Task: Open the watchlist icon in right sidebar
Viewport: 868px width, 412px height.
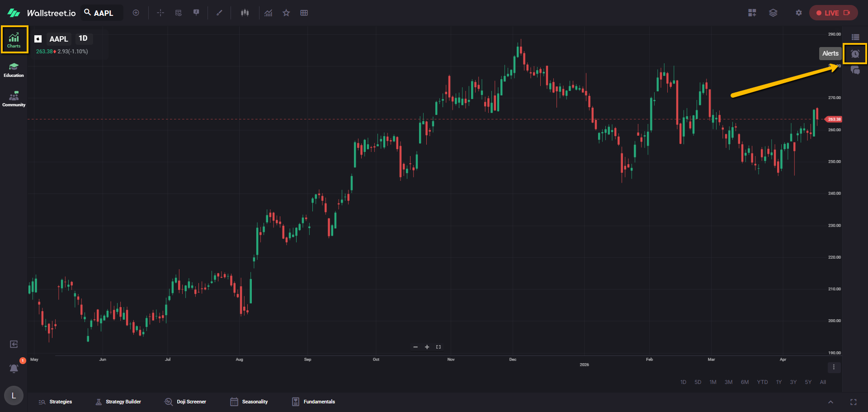Action: tap(855, 37)
